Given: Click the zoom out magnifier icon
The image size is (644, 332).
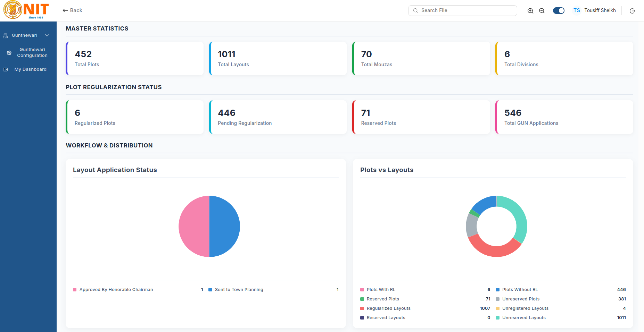Looking at the screenshot, I should click(x=542, y=11).
